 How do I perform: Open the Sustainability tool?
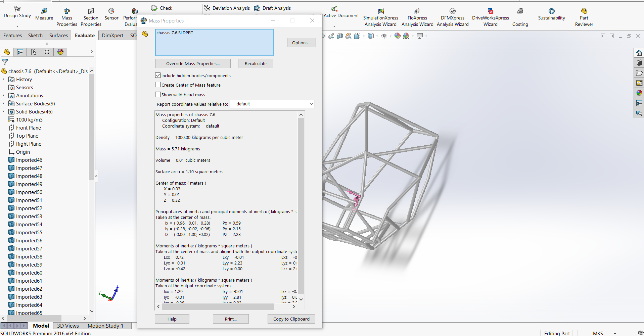(x=551, y=14)
